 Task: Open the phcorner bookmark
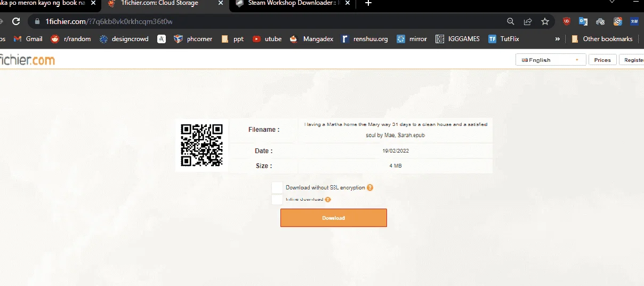click(194, 39)
